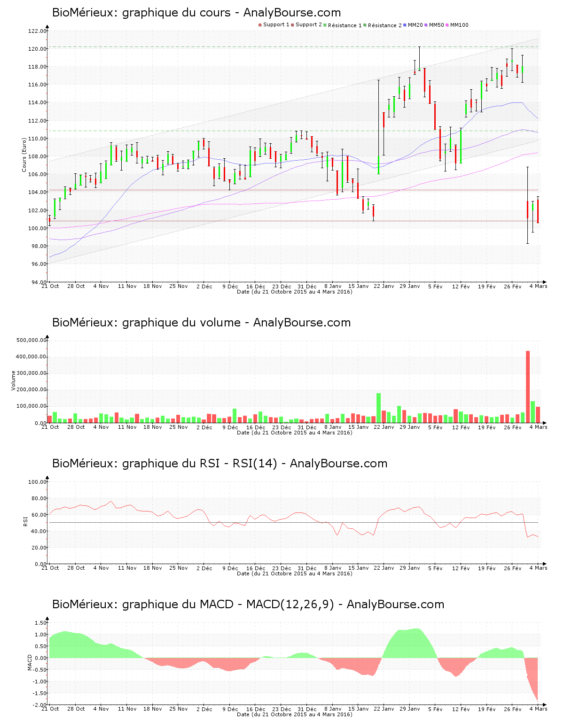Viewport: 564px width, 728px height.
Task: Click the 300,000.00 value on volume axis
Action: tap(31, 373)
